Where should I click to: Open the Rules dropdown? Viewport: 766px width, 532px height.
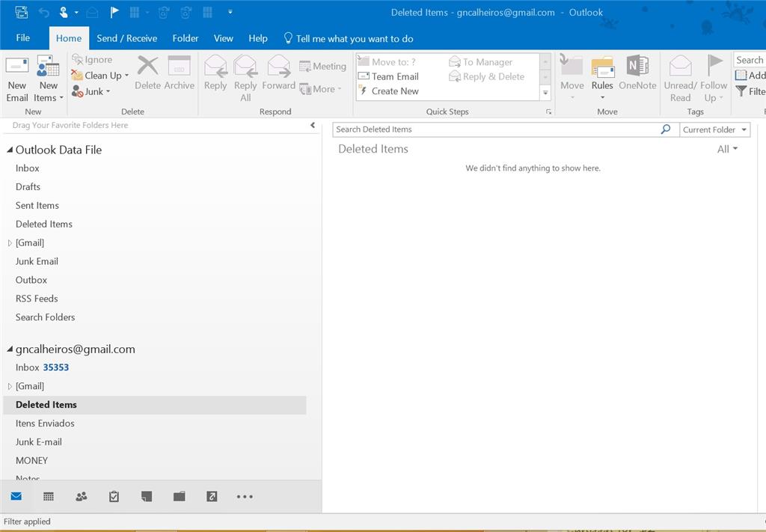(x=602, y=79)
